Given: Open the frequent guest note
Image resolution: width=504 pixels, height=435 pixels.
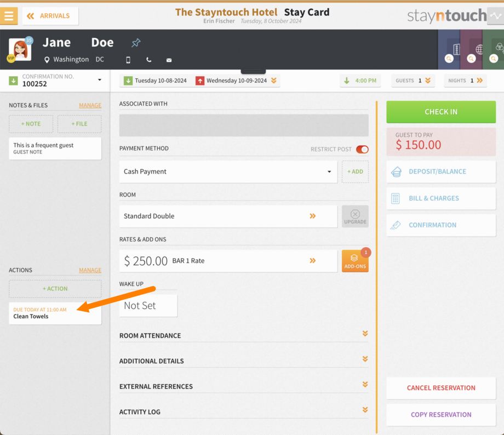Looking at the screenshot, I should point(55,148).
